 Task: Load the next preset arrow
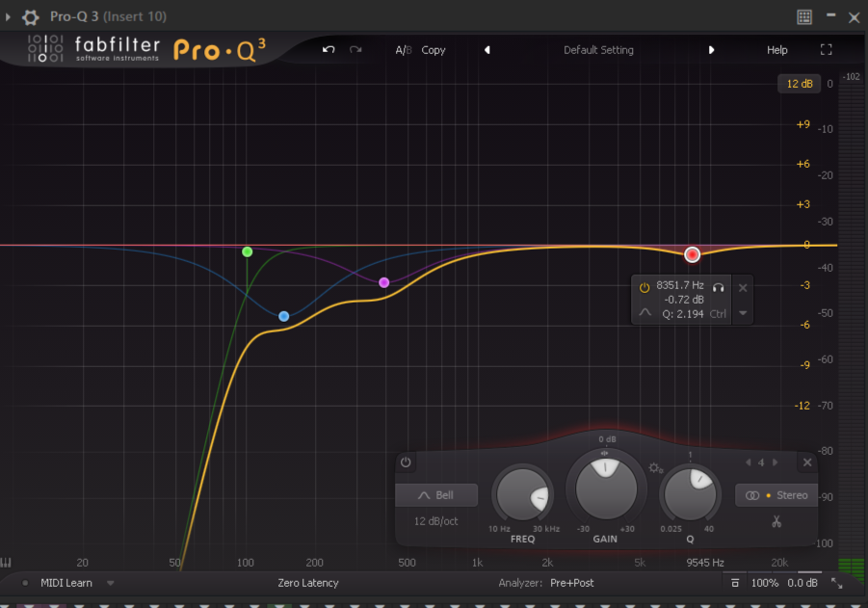click(711, 50)
